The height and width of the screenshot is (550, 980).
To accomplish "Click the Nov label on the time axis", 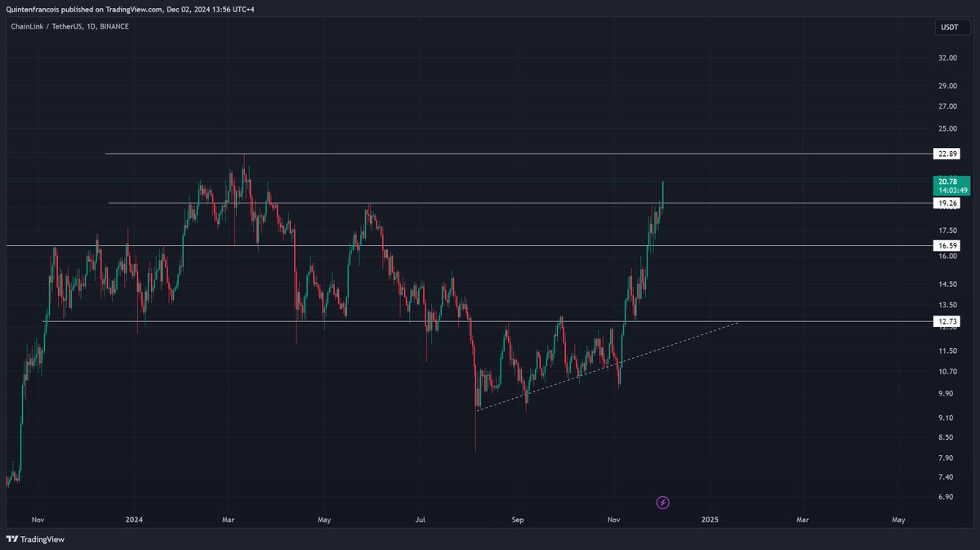I will (x=38, y=519).
